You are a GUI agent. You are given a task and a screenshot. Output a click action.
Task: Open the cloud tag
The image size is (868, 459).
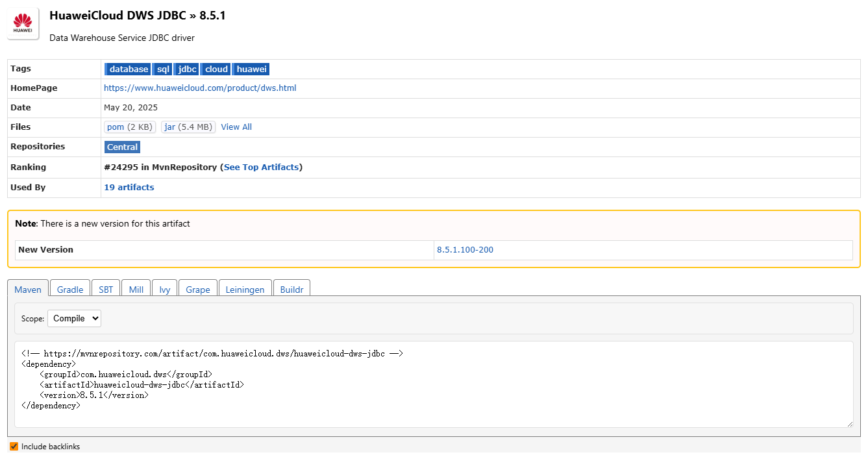[x=216, y=69]
